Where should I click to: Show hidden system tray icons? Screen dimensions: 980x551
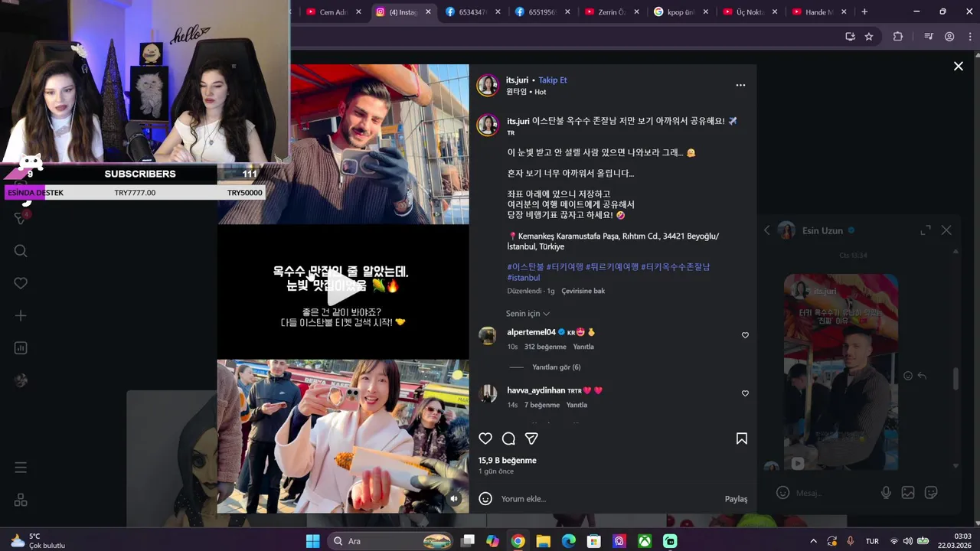click(x=813, y=541)
